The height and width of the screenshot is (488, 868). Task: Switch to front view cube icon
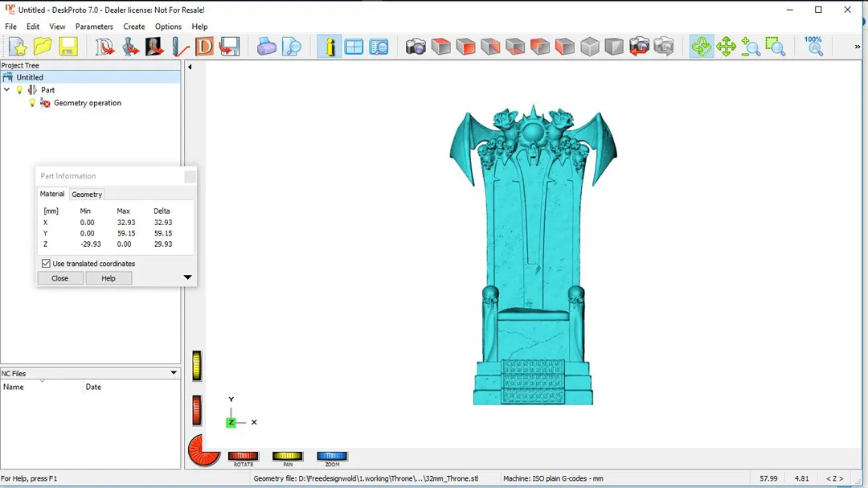(466, 47)
